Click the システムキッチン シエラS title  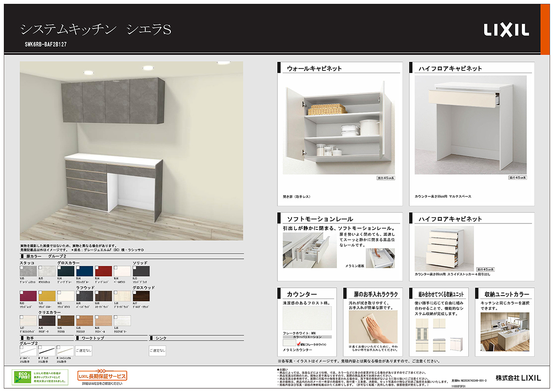coord(96,30)
